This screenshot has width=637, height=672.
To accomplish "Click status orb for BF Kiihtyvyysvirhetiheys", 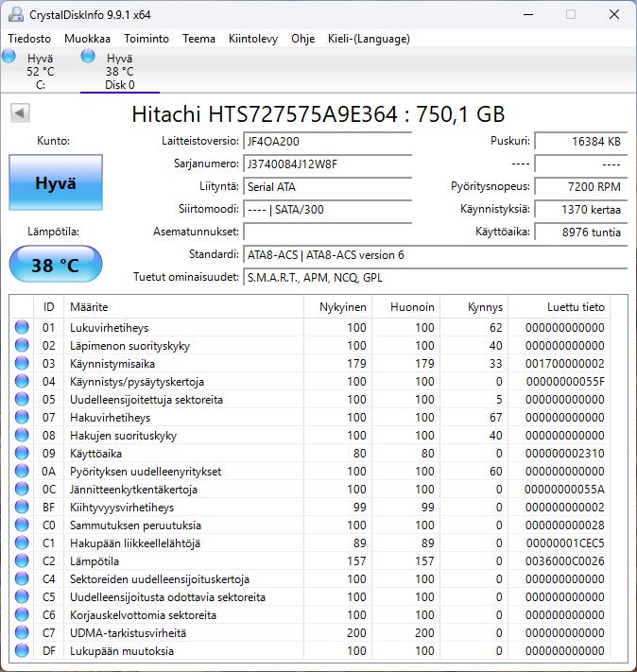I will click(22, 507).
